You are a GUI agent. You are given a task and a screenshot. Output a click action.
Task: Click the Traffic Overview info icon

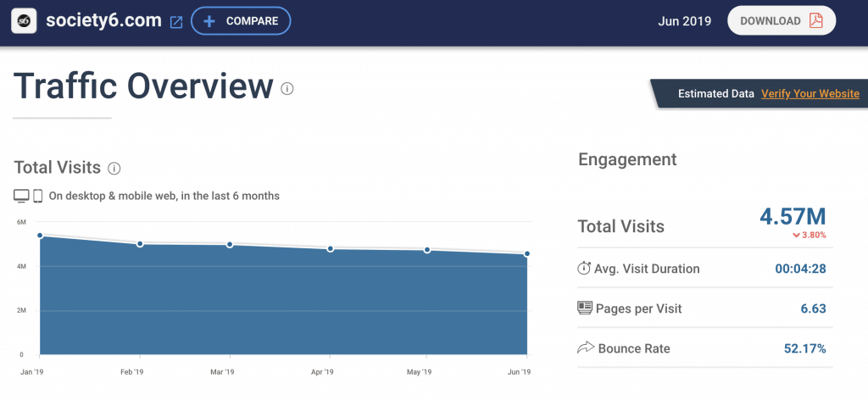pyautogui.click(x=287, y=88)
